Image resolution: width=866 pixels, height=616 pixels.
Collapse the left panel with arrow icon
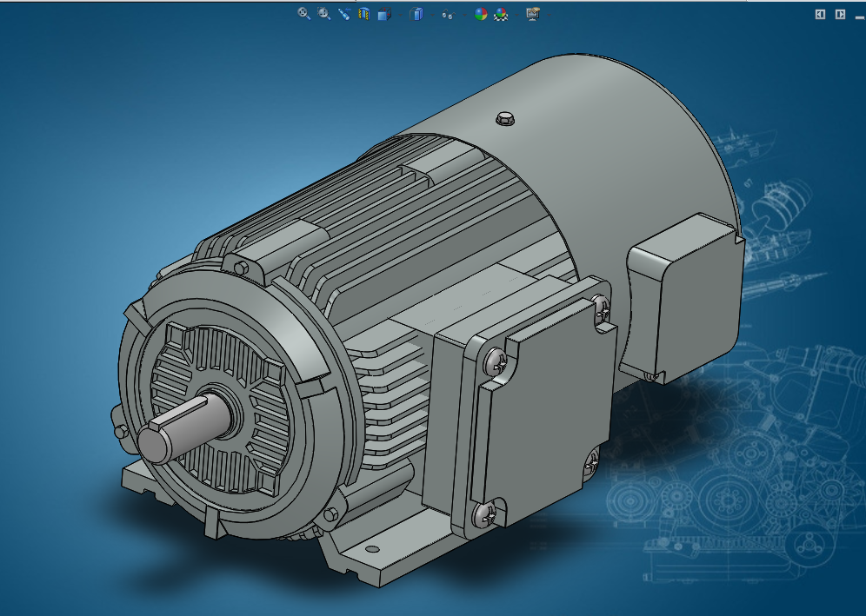820,15
